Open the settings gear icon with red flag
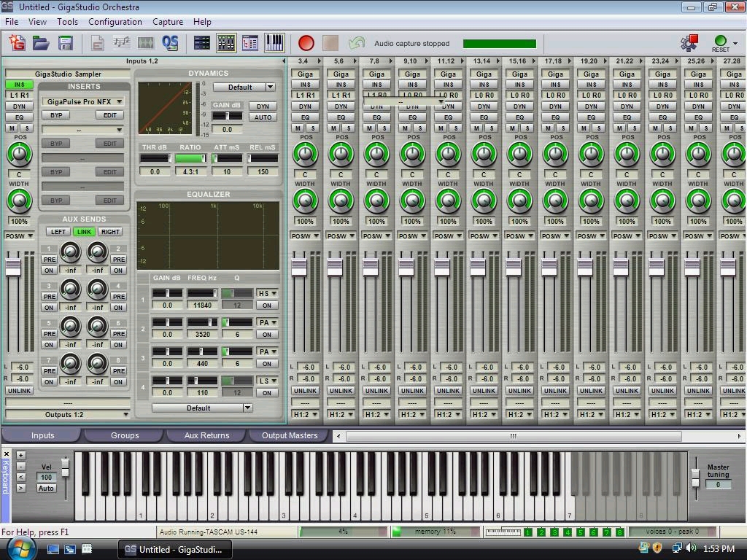This screenshot has width=747, height=560. (x=689, y=43)
